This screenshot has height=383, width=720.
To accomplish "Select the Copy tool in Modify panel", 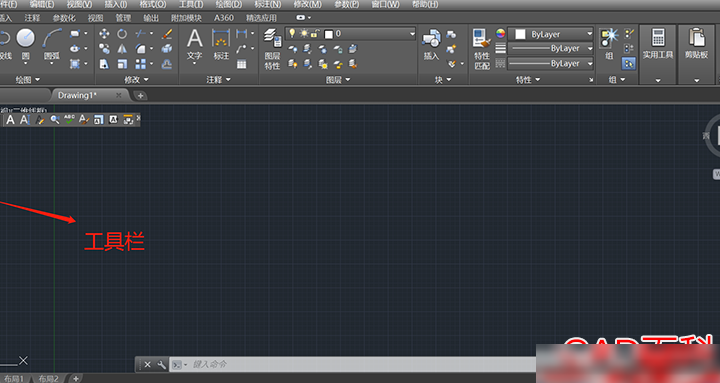I will point(104,49).
